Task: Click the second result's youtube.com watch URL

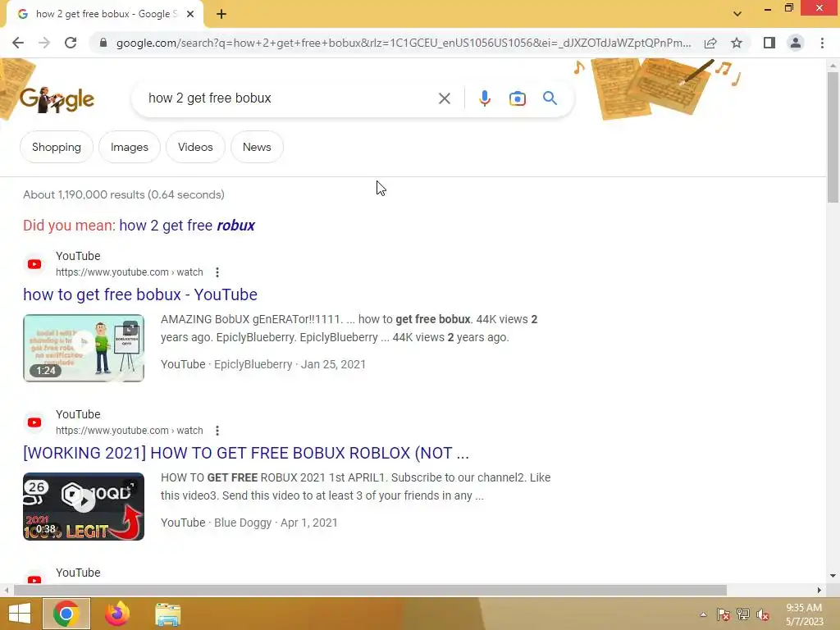Action: click(129, 430)
